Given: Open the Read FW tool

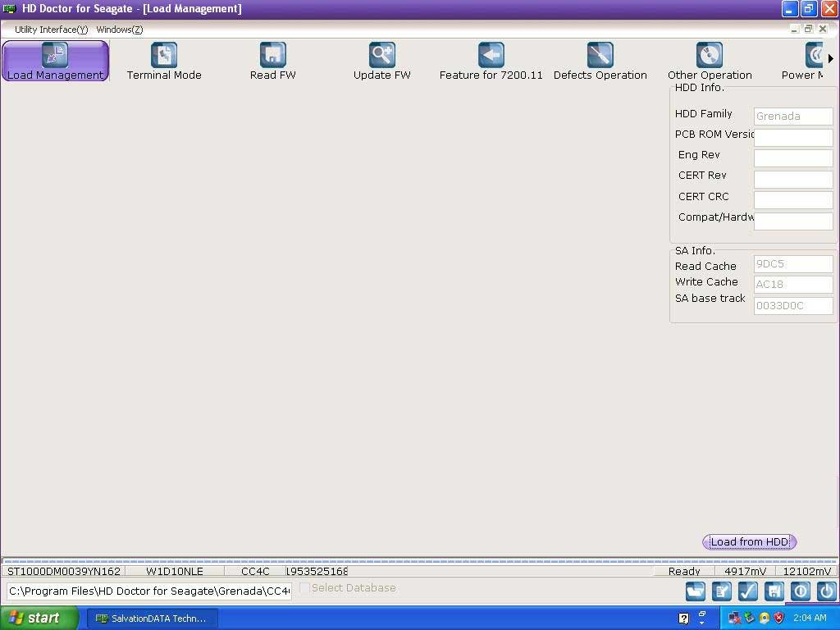Looking at the screenshot, I should 272,61.
